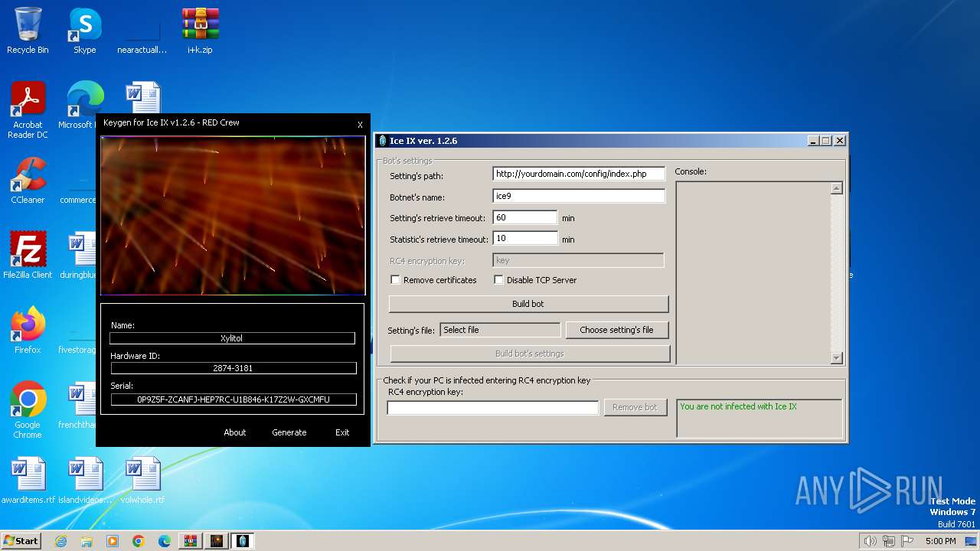Image resolution: width=980 pixels, height=551 pixels.
Task: Open Firefox desktop shortcut
Action: click(28, 331)
